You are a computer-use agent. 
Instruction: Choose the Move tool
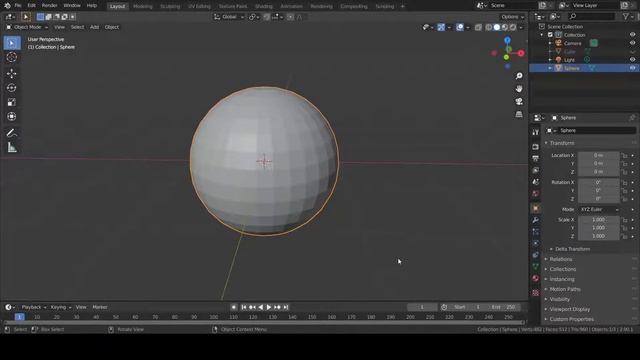(x=12, y=73)
